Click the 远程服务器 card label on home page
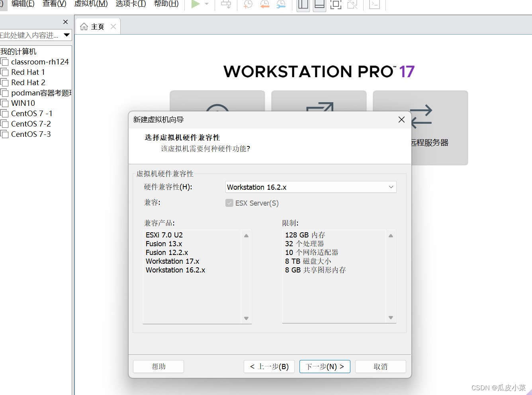Screen dimensions: 532x395 (430, 142)
